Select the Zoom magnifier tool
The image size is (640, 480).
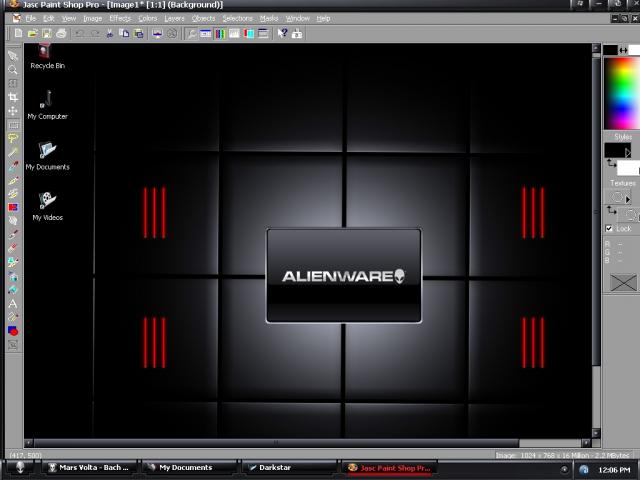13,70
